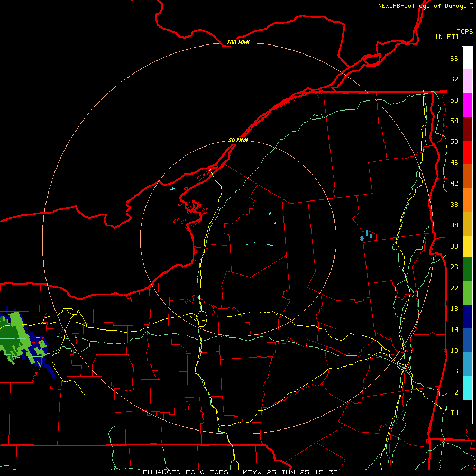This screenshot has width=476, height=476.
Task: Click the 58 legend value
Action: (x=454, y=100)
